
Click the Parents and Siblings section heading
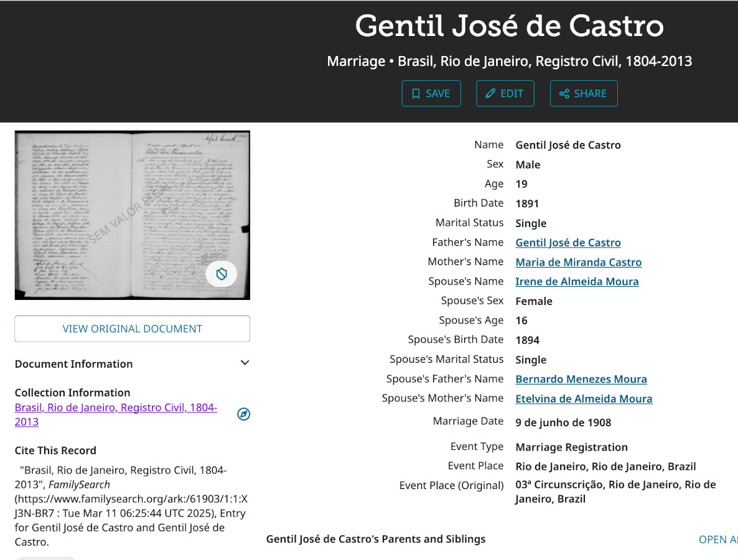point(376,539)
